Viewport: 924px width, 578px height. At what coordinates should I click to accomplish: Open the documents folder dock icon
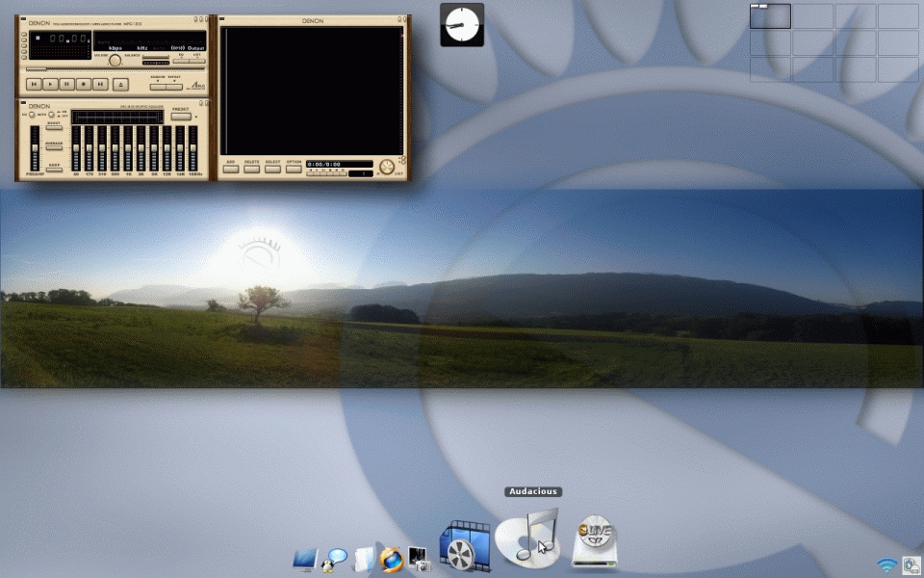pos(364,560)
